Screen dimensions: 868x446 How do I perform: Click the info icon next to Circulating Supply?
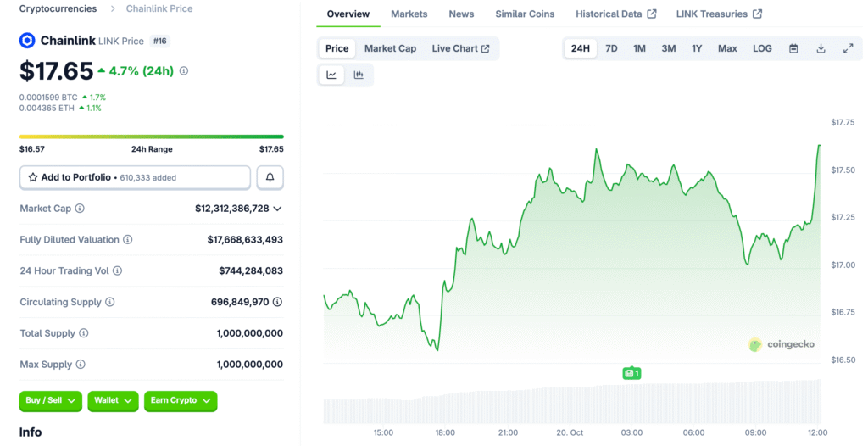tap(109, 302)
